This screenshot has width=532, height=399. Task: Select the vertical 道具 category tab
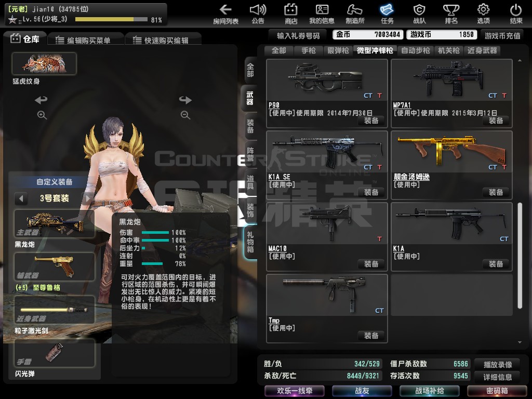click(x=250, y=182)
